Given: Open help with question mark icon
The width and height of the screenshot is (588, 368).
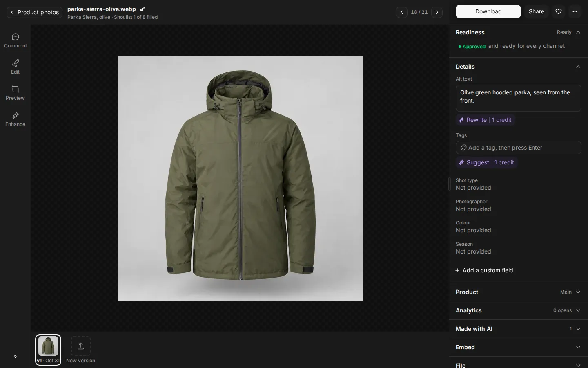Looking at the screenshot, I should tap(15, 357).
